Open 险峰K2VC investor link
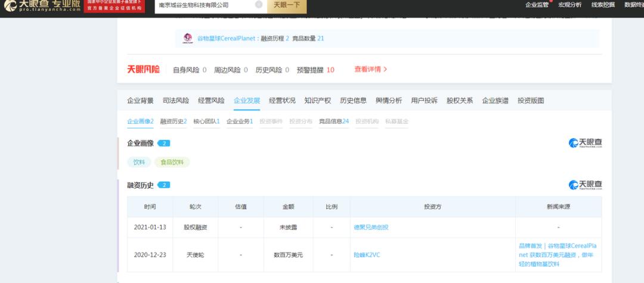The height and width of the screenshot is (283, 644). (x=367, y=255)
